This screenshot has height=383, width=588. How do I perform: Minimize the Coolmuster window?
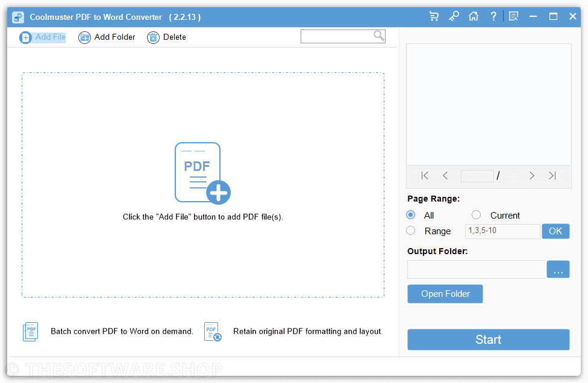click(533, 16)
